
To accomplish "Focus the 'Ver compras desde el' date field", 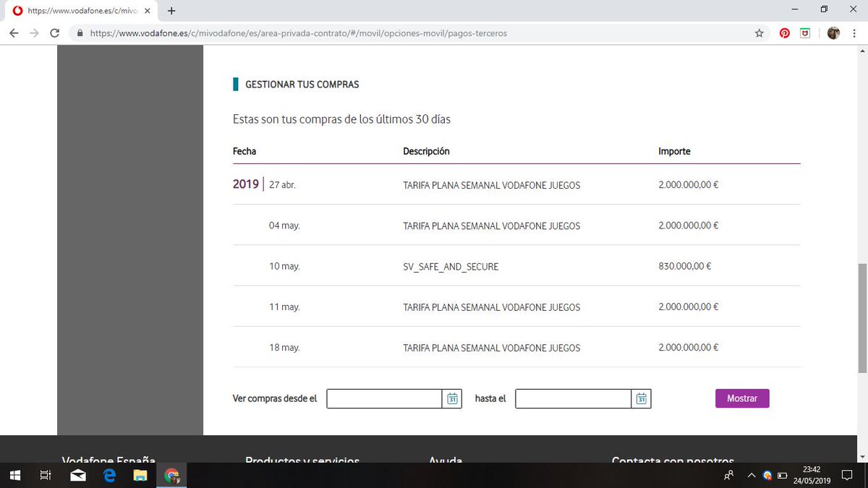I will tap(384, 398).
